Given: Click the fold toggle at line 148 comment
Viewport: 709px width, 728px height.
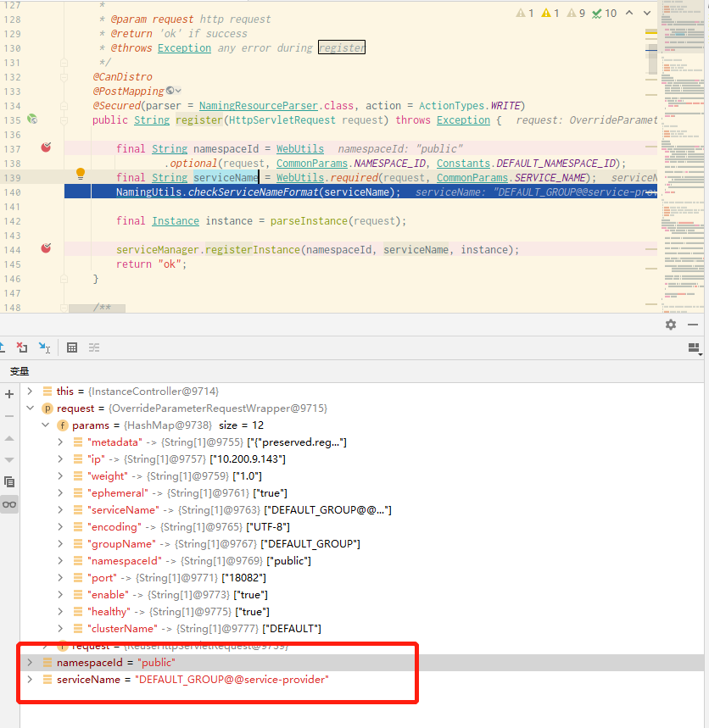Looking at the screenshot, I should point(64,308).
